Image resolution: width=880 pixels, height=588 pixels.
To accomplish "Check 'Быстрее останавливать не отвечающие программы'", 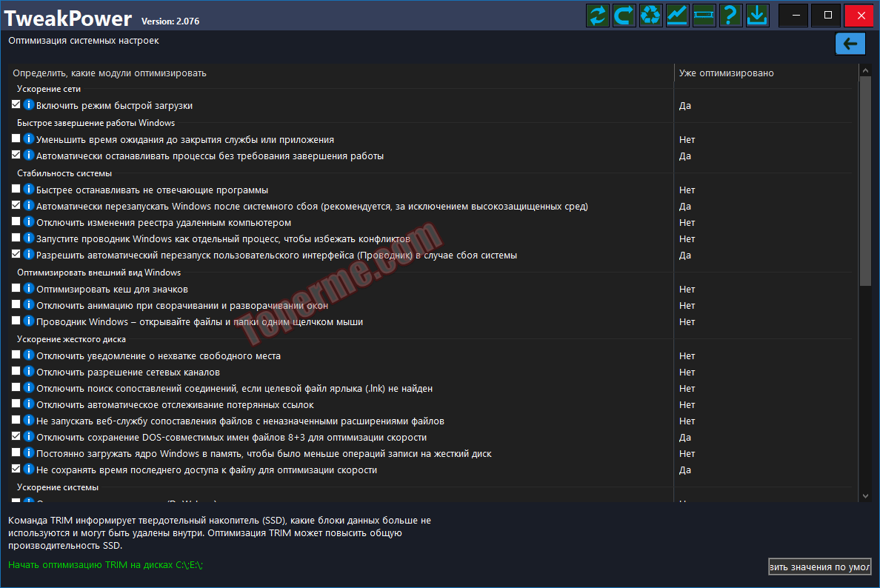I will pyautogui.click(x=16, y=189).
